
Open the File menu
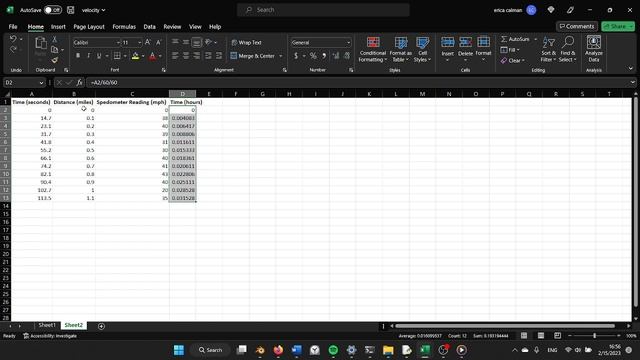(x=13, y=27)
